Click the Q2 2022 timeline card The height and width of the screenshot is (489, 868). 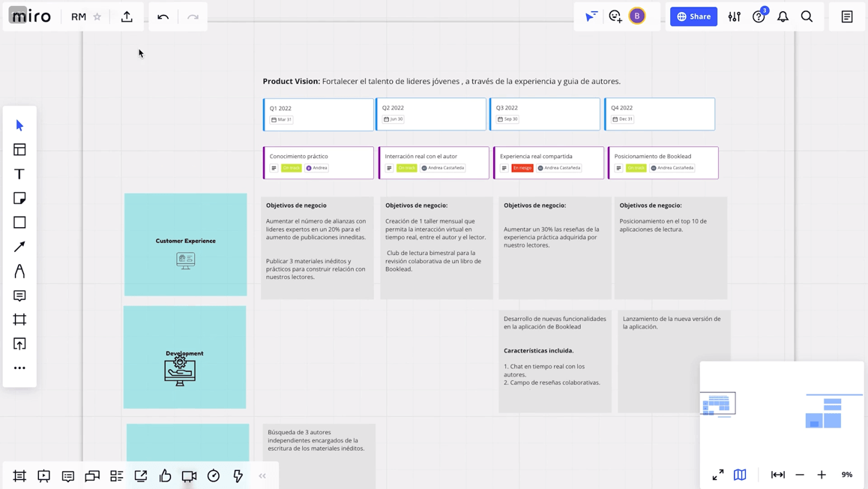click(x=432, y=114)
